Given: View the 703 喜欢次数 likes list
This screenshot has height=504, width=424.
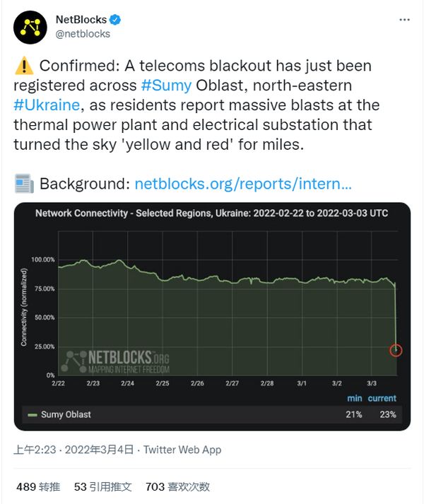Looking at the screenshot, I should [x=177, y=486].
